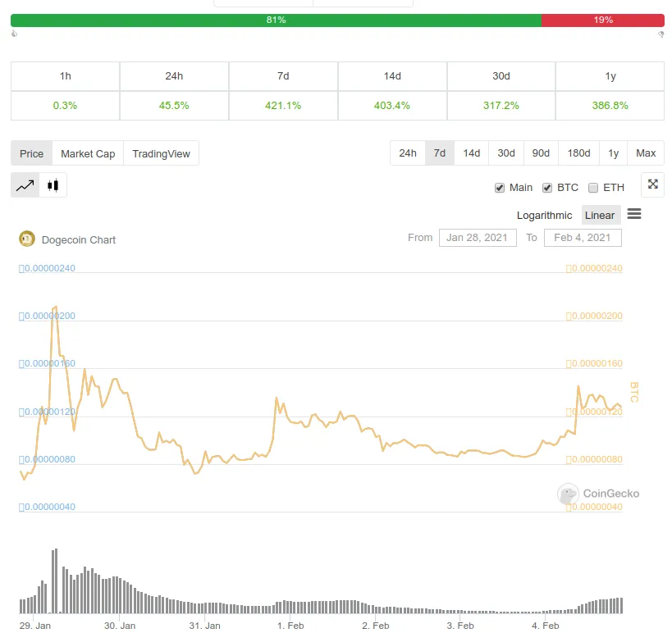Click the 1h column header
The height and width of the screenshot is (642, 672).
tap(65, 76)
